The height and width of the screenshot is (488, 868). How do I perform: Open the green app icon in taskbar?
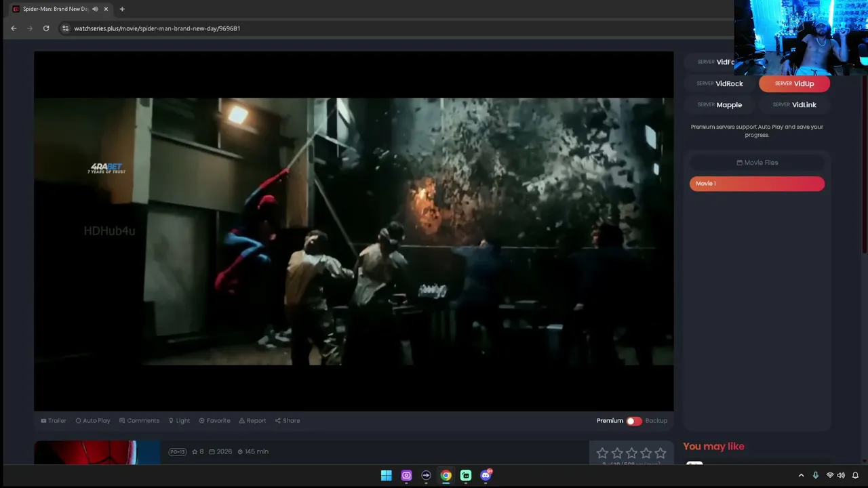[x=466, y=476]
